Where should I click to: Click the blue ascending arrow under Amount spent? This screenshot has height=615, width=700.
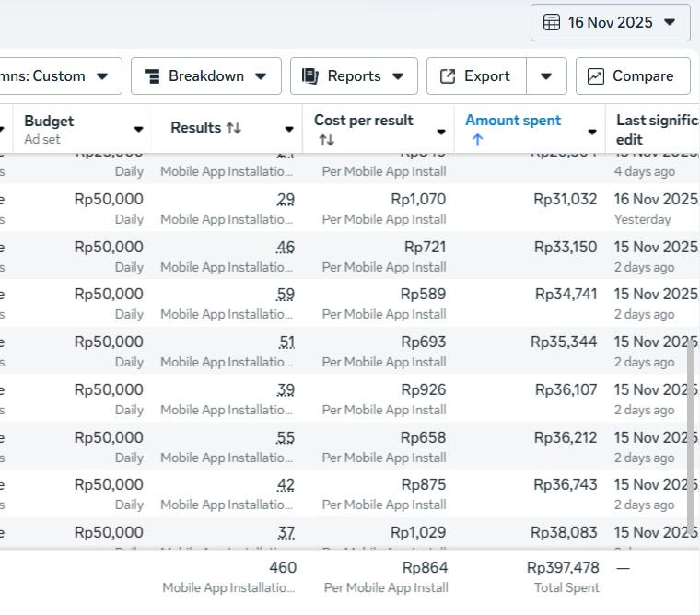pyautogui.click(x=476, y=140)
